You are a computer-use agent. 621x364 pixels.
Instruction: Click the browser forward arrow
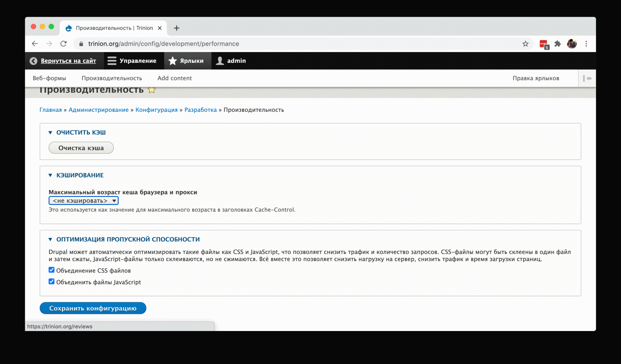click(49, 44)
